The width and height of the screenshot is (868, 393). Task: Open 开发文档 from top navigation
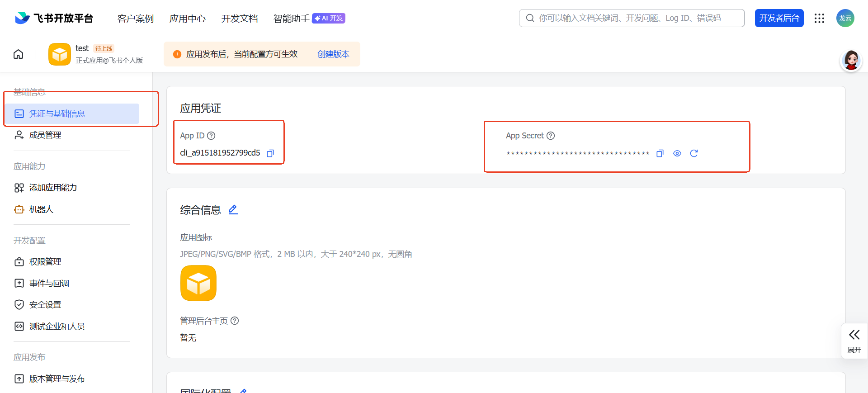click(240, 19)
